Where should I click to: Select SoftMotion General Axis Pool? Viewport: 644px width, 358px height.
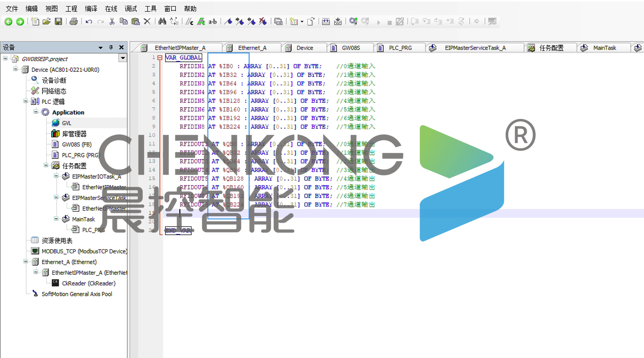point(77,294)
